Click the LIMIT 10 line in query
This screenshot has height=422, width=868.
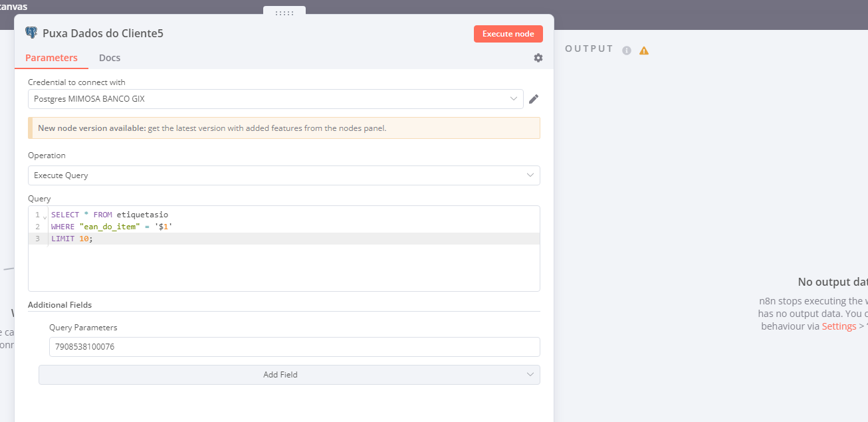coord(72,239)
